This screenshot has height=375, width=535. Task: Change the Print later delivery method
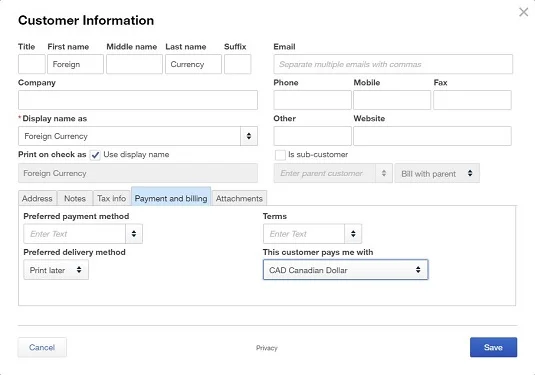56,270
